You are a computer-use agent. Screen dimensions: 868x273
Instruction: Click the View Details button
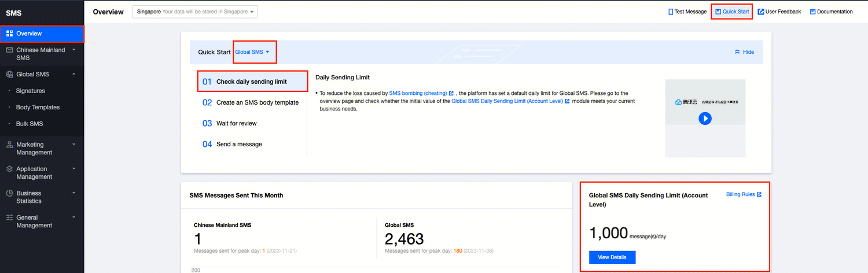(612, 257)
